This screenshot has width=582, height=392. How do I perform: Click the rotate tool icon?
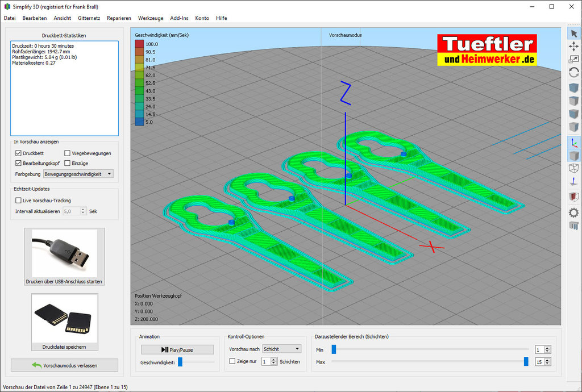573,73
